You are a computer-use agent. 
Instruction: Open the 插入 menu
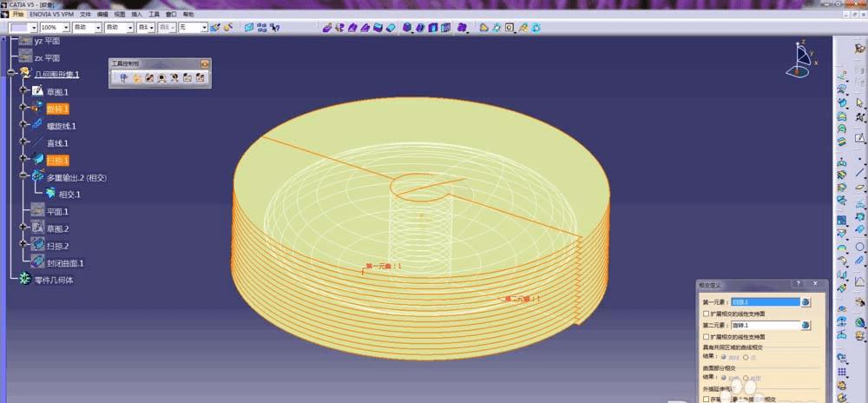(137, 14)
